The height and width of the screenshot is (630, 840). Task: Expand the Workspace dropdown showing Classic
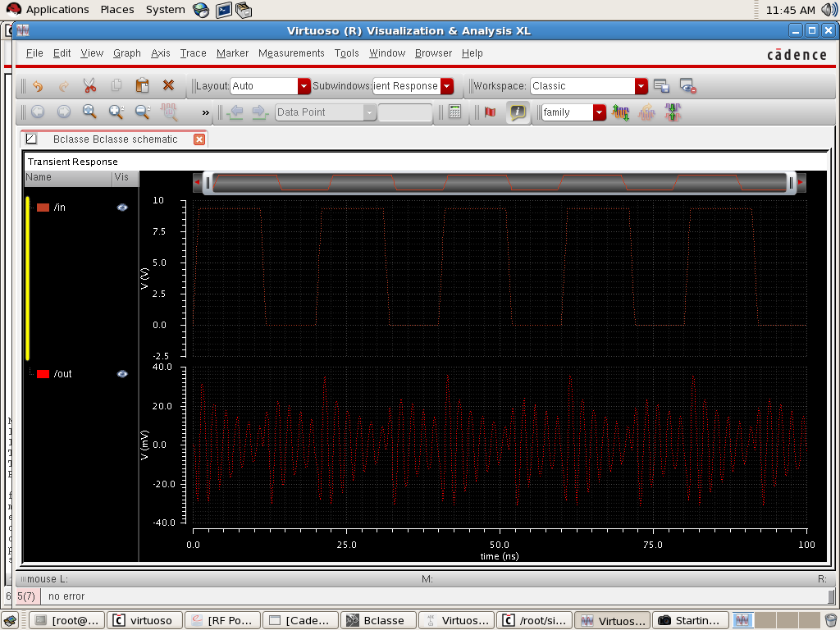[641, 86]
